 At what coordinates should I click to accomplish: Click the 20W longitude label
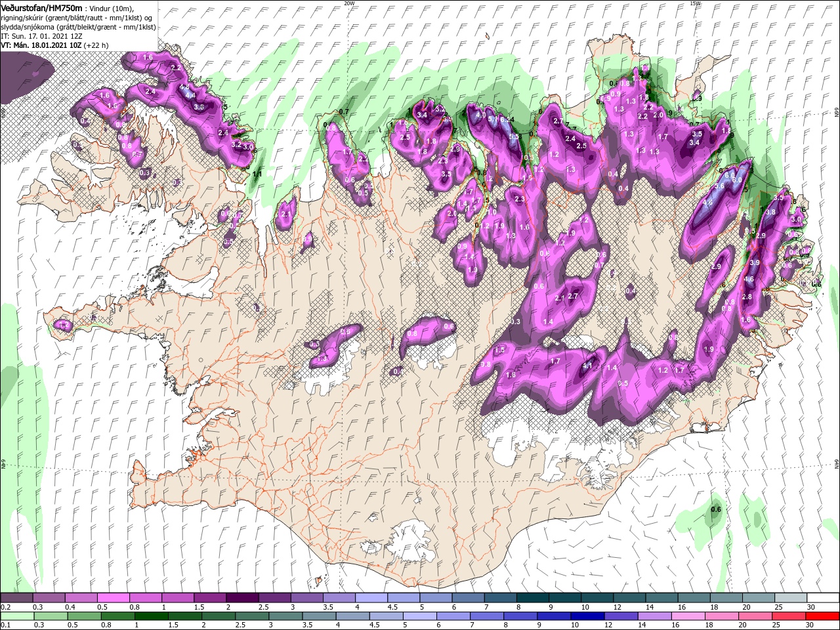coord(349,3)
